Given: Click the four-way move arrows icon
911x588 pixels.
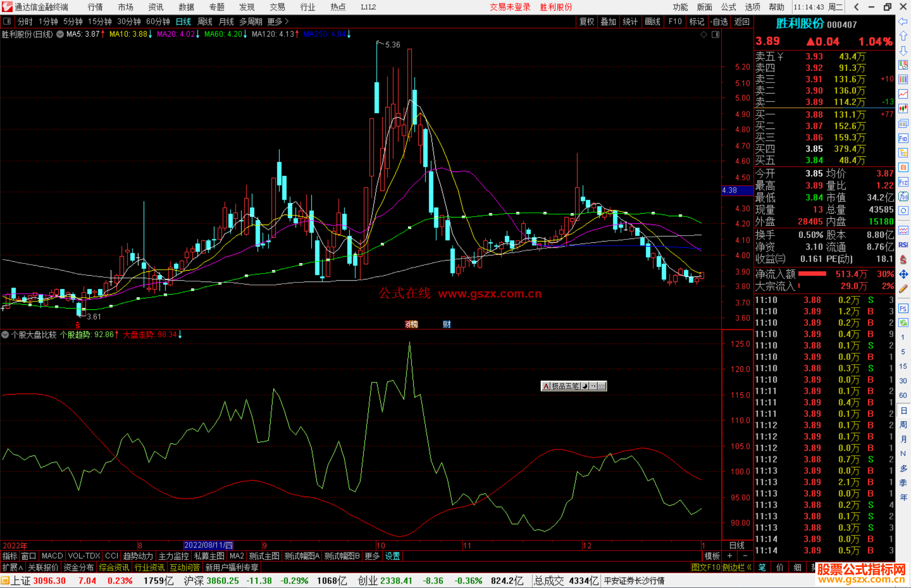Looking at the screenshot, I should pyautogui.click(x=903, y=274).
